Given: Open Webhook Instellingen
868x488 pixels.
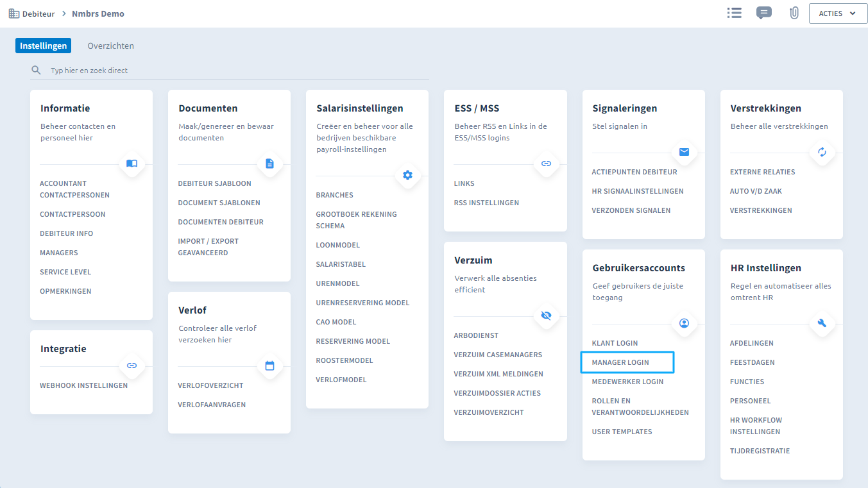Looking at the screenshot, I should click(84, 385).
